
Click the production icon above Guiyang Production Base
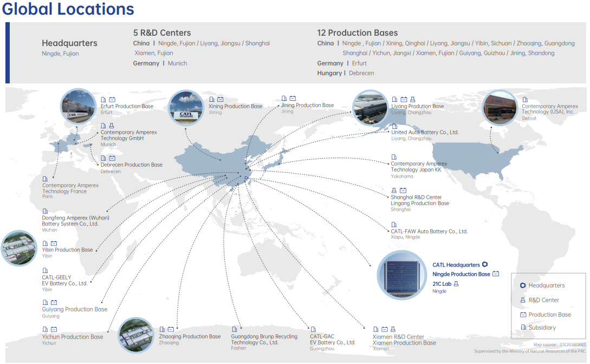54,302
